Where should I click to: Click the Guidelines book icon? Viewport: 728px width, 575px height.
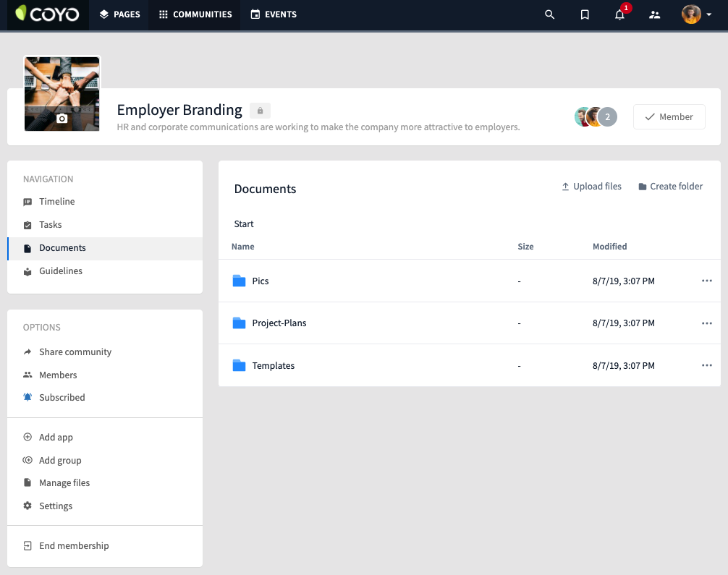point(27,271)
